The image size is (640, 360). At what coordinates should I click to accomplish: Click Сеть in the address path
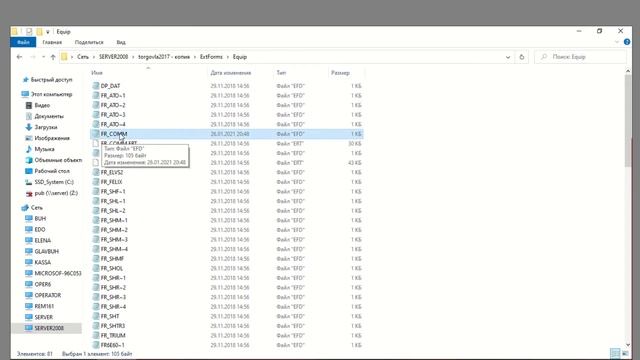pos(83,57)
